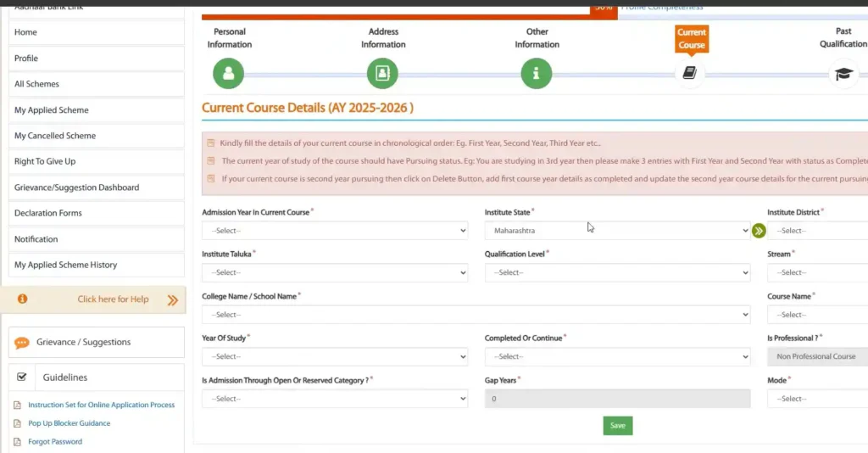Click the Personal Information step icon
868x453 pixels.
(x=228, y=74)
